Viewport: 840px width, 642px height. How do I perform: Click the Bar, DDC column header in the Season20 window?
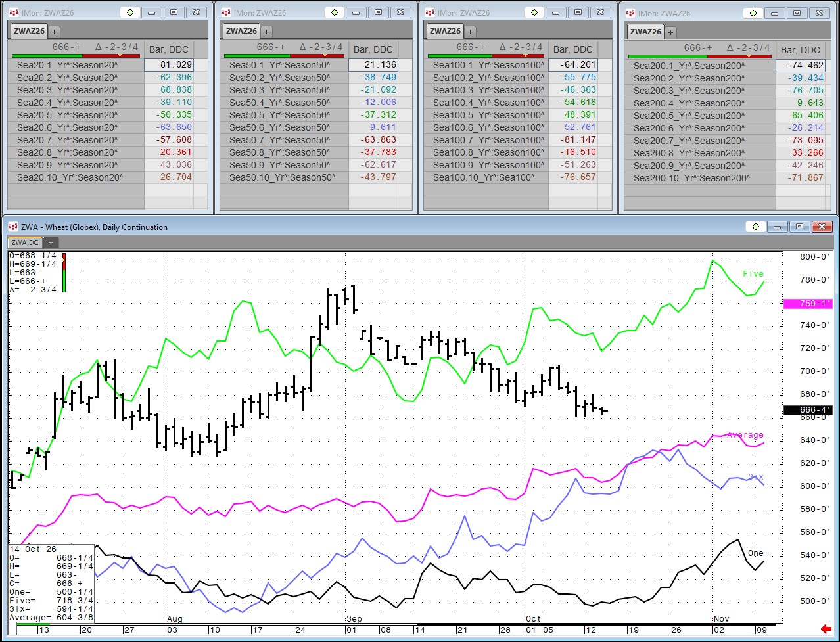(170, 49)
